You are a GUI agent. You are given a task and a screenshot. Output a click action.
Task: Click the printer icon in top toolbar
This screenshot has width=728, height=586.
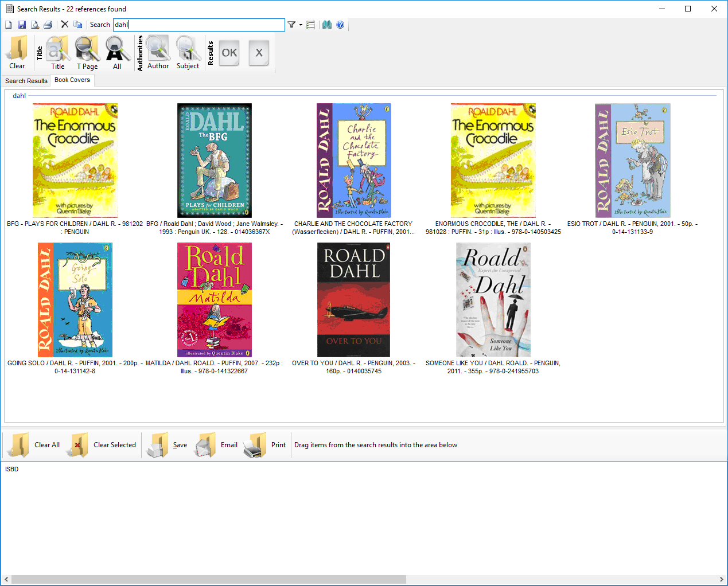tap(48, 25)
